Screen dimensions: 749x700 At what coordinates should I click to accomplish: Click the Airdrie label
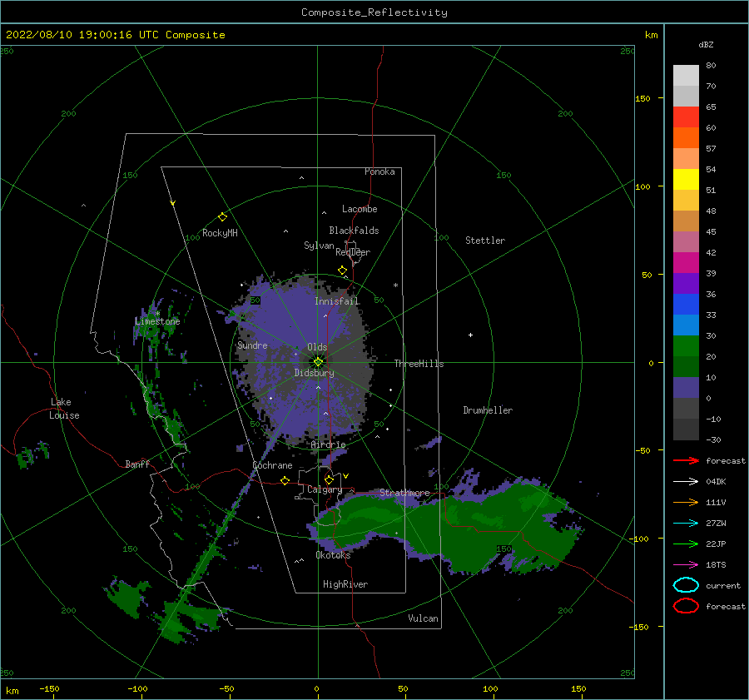328,444
